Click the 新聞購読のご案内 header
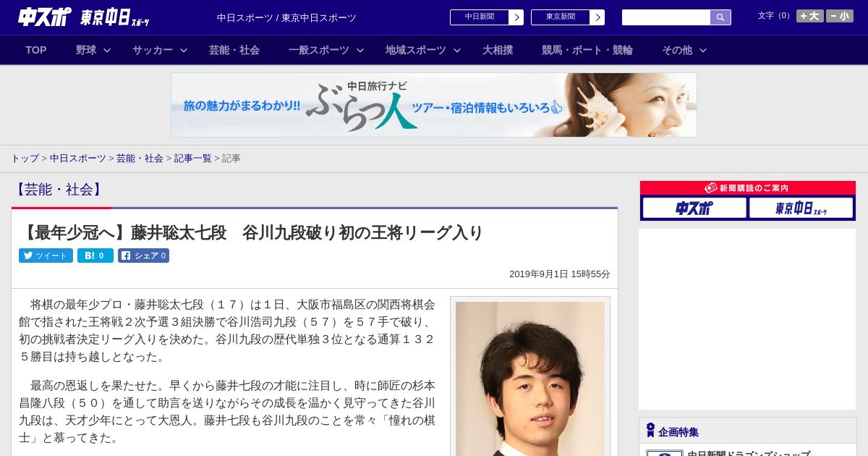 (747, 187)
